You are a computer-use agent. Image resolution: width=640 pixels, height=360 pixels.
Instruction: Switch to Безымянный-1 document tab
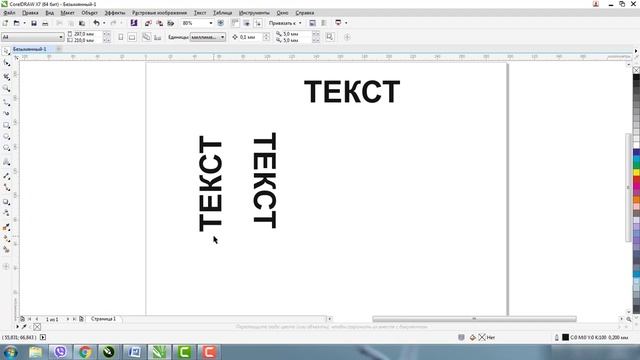[29, 49]
